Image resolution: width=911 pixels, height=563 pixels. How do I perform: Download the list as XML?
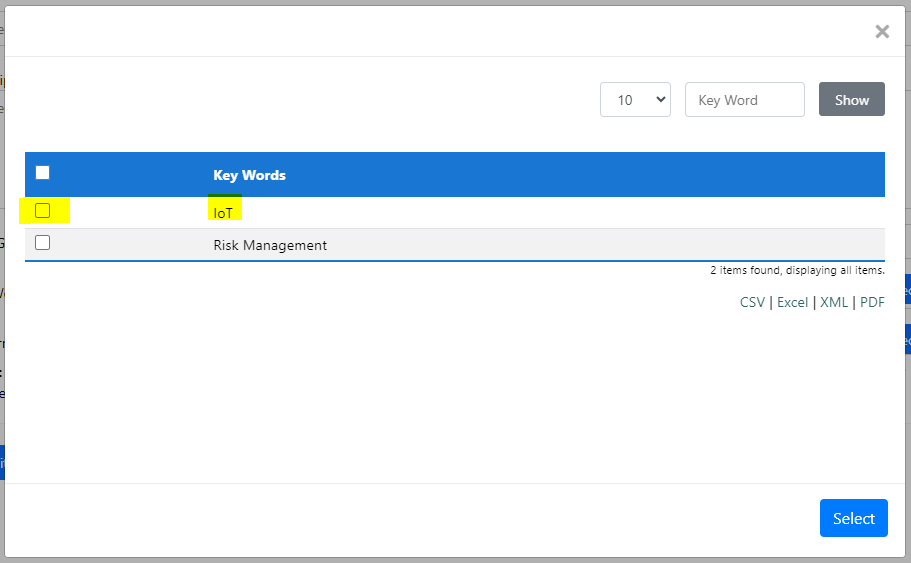click(834, 302)
